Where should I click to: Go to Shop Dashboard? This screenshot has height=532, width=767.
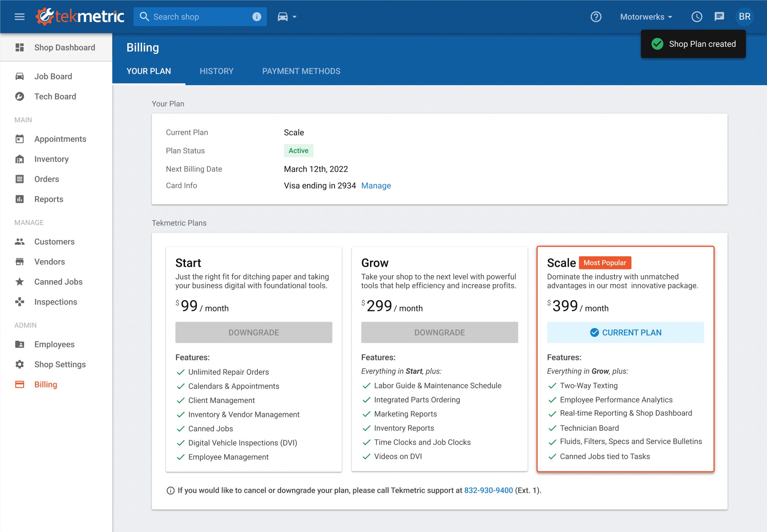tap(56, 48)
